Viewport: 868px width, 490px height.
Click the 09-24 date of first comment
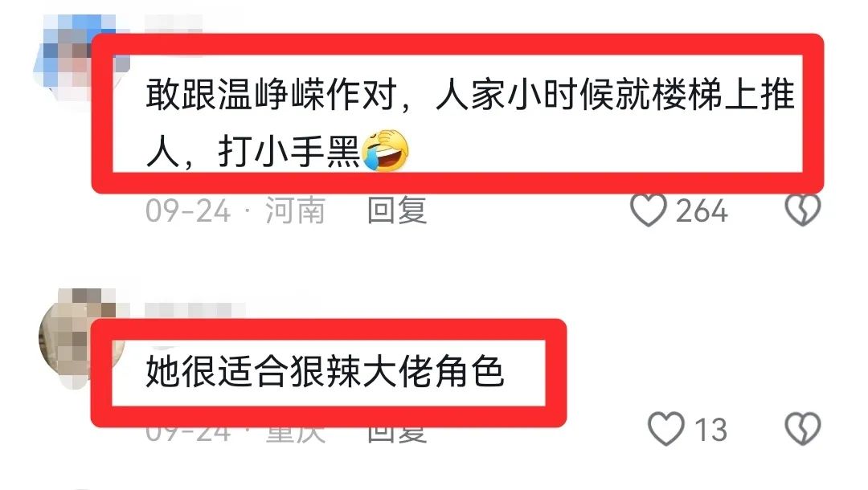pos(187,211)
